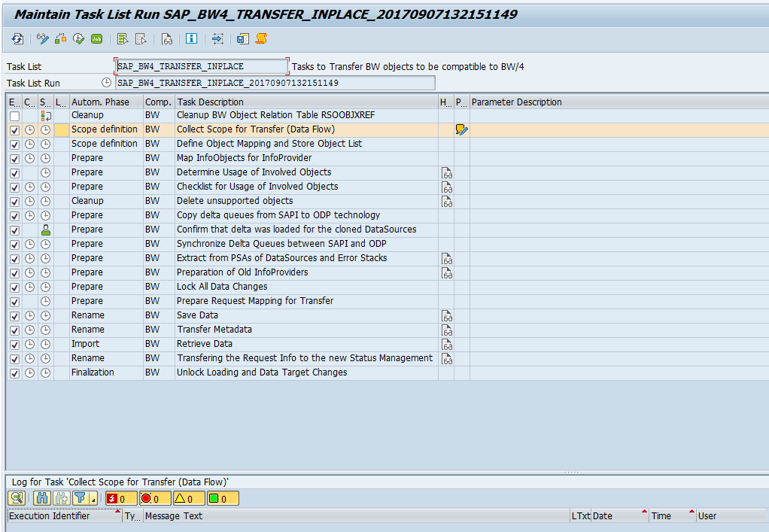This screenshot has height=532, width=769.
Task: Click the Task List input field
Action: pos(199,66)
